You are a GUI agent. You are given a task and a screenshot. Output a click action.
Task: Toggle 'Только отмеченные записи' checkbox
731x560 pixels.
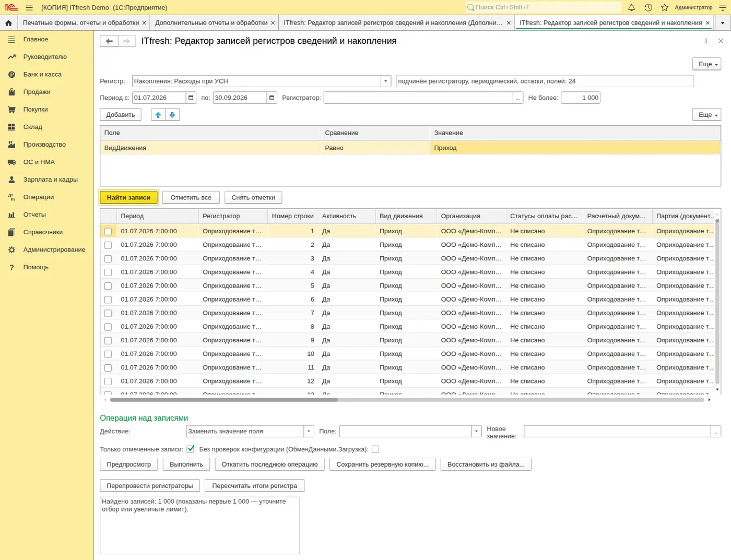click(191, 449)
